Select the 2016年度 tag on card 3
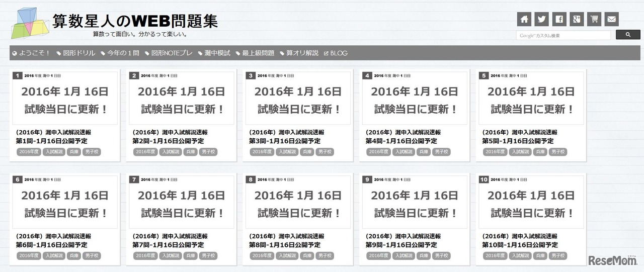The image size is (644, 272). [262, 152]
